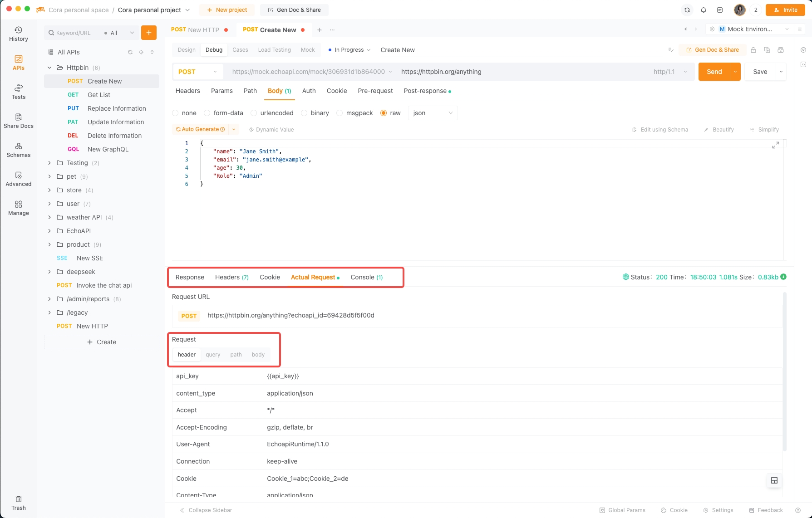Open Mock Environment selector dropdown
Screen dimensions: 812x518
[750, 29]
